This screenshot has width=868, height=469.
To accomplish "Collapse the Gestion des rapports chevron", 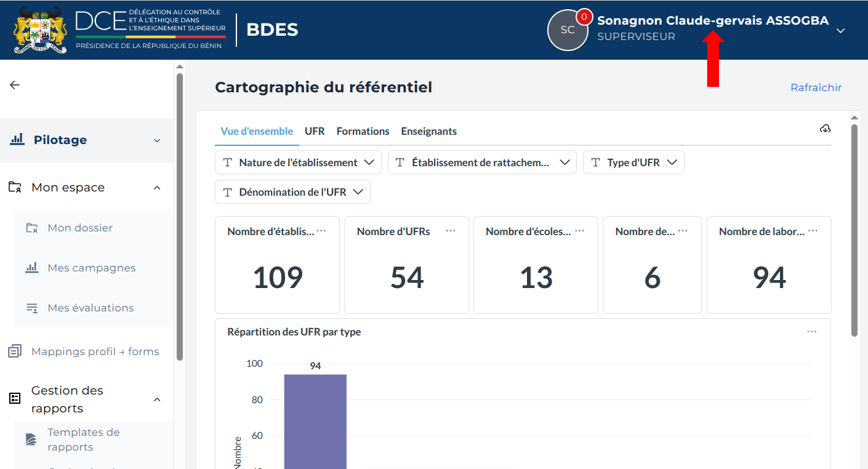I will [157, 399].
